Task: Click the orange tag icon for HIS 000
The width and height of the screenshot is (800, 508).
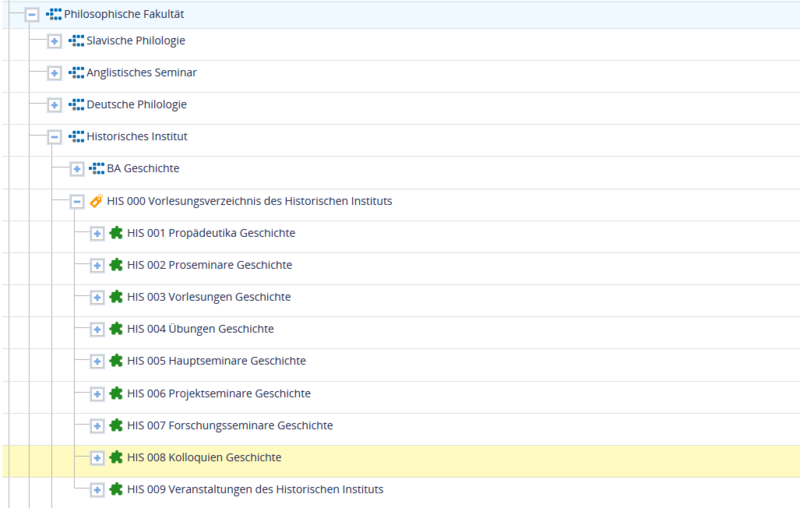Action: pyautogui.click(x=97, y=201)
